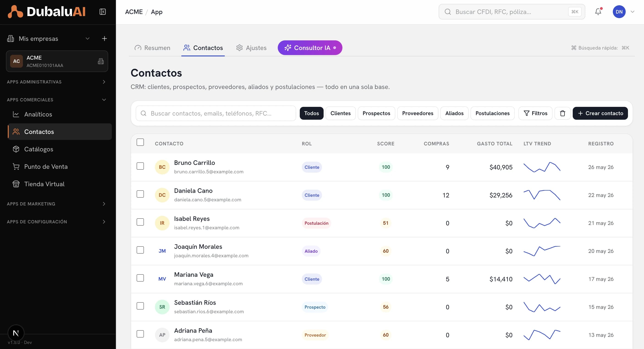644x349 pixels.
Task: Select the Contactos tab
Action: pyautogui.click(x=203, y=48)
